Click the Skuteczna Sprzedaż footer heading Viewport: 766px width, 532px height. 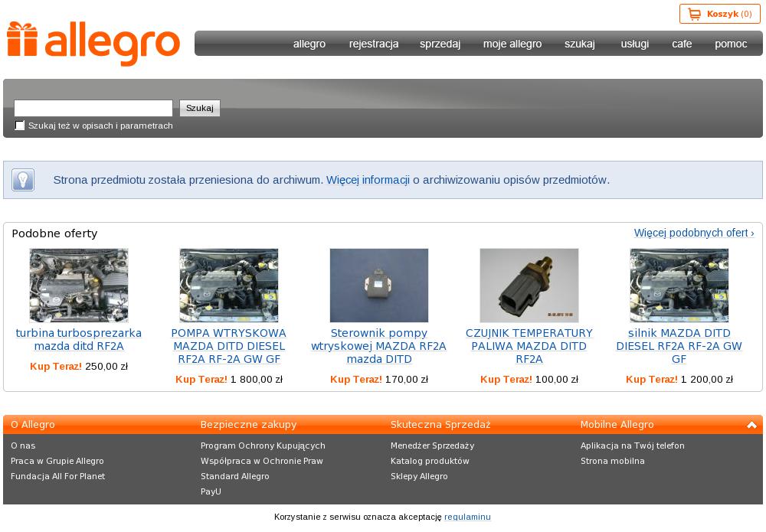(440, 425)
